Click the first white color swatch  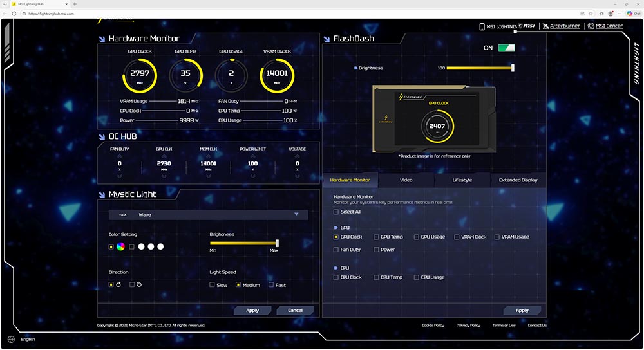[141, 246]
